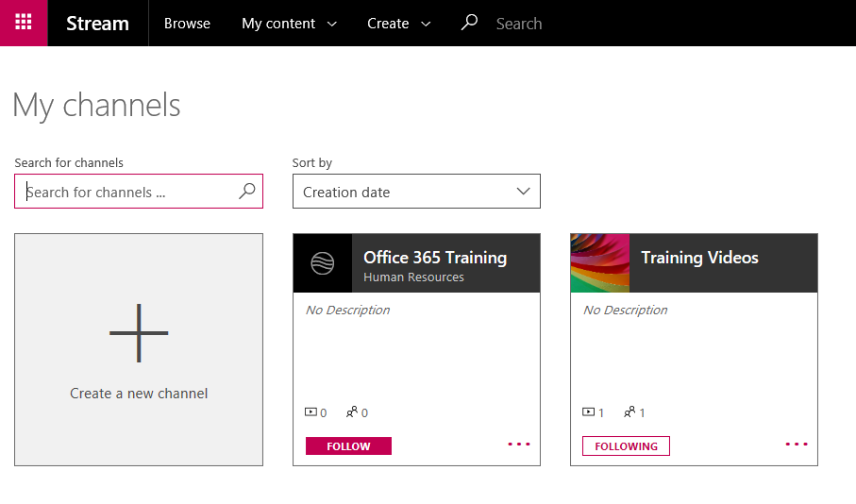Open the app launcher waffle icon
Viewport: 856px width, 504px height.
[x=24, y=23]
